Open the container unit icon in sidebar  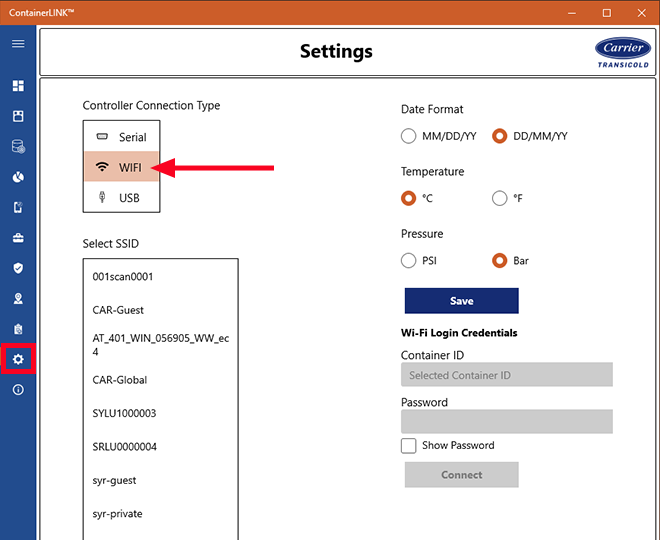[x=18, y=116]
